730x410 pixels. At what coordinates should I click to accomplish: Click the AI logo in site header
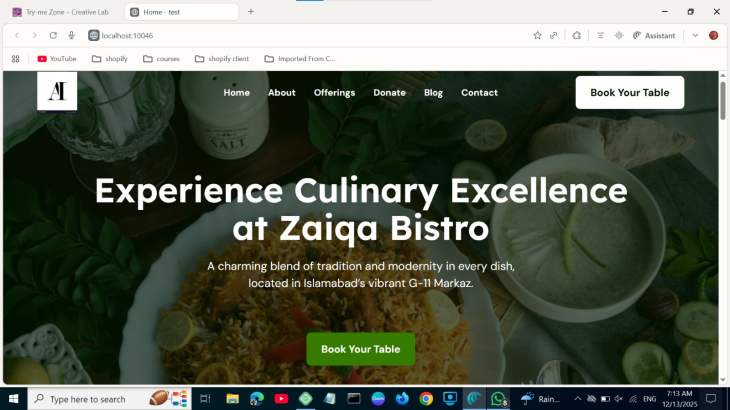point(57,92)
